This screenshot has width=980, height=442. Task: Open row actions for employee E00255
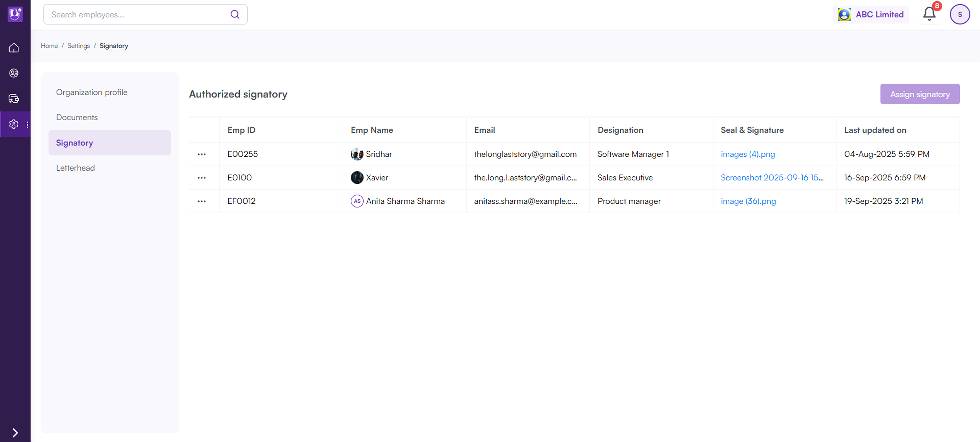(202, 154)
